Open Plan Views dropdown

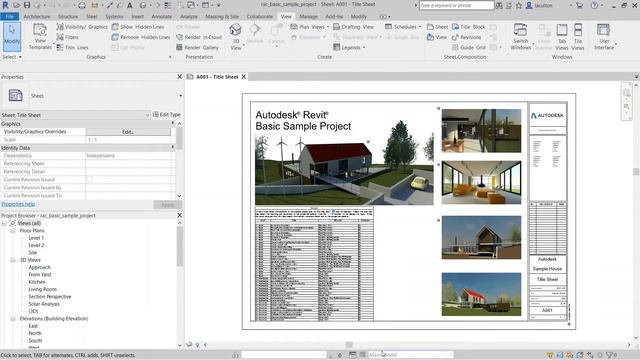[309, 27]
